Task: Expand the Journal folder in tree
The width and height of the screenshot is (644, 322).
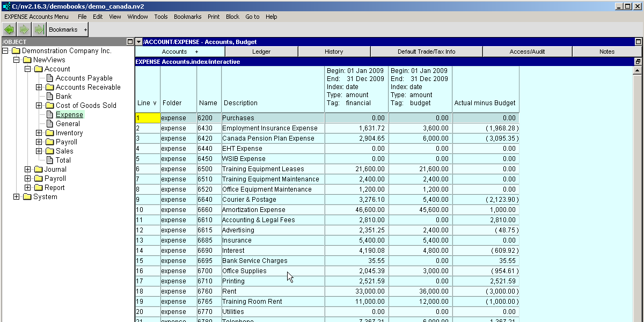Action: click(x=28, y=170)
